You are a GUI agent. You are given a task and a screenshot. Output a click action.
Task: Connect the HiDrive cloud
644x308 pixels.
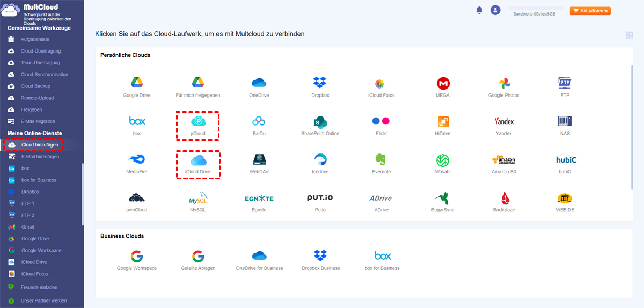(x=443, y=126)
